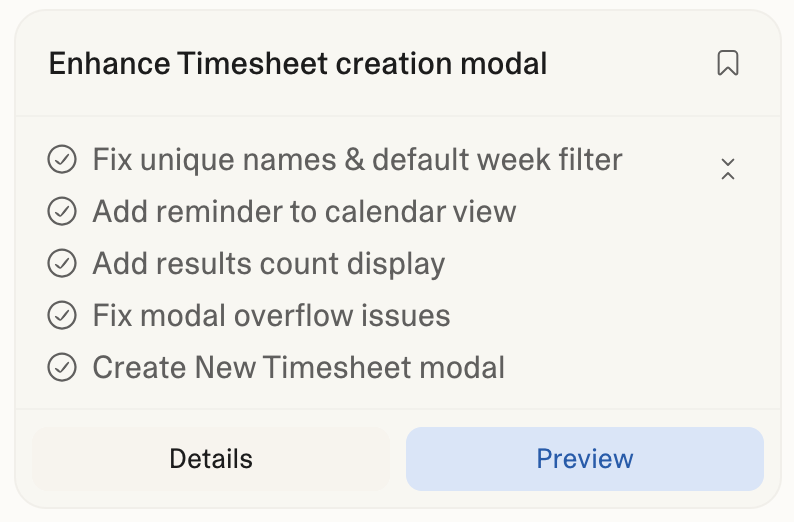The height and width of the screenshot is (522, 794).
Task: Select 'Create New Timesheet modal' step
Action: pos(298,368)
